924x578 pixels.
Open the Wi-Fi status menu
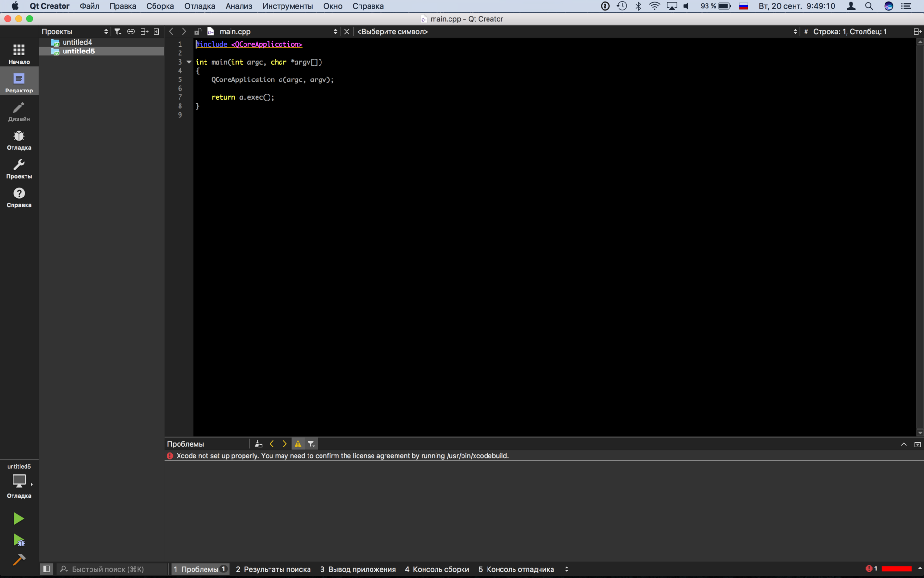[654, 6]
